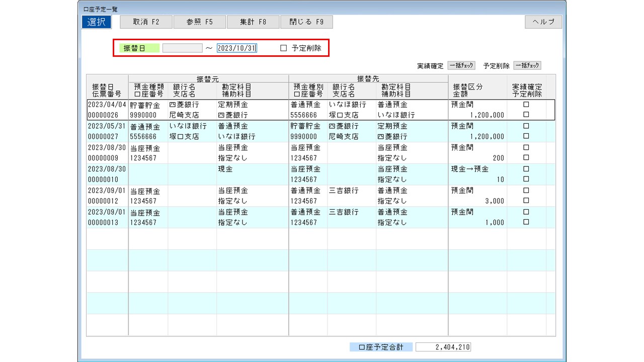Image resolution: width=644 pixels, height=362 pixels.
Task: Click slip number 00000012
Action: [103, 201]
